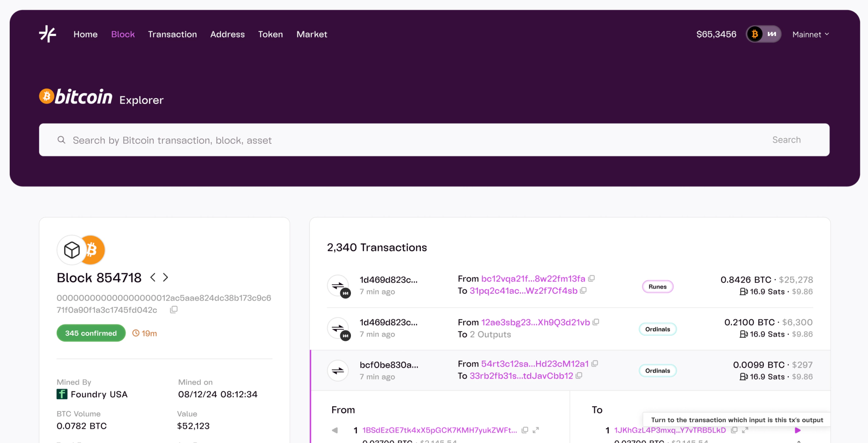The width and height of the screenshot is (868, 443).
Task: Click the transfer icon of 0.2100 BTC transaction
Action: pyautogui.click(x=338, y=329)
